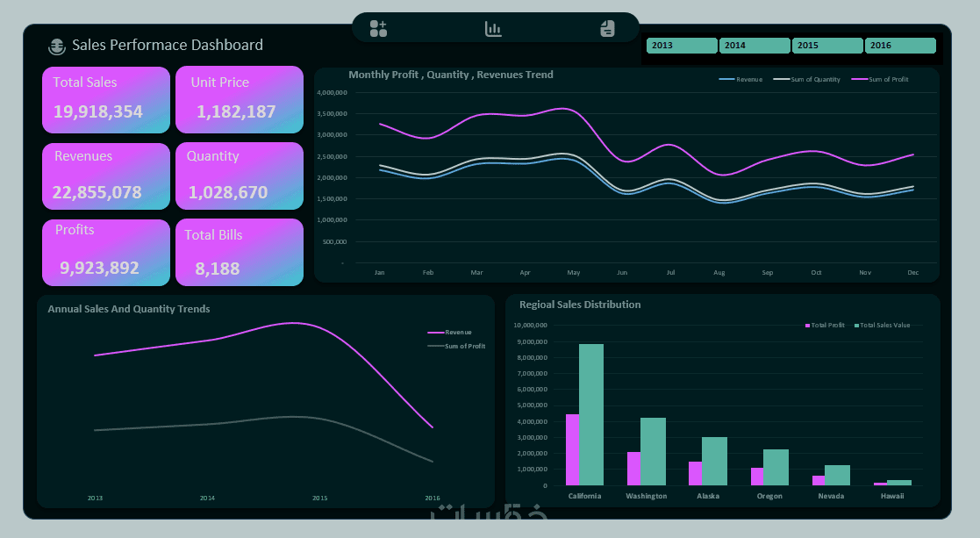980x538 pixels.
Task: Select the Revenue legend in annual chart
Action: click(450, 333)
